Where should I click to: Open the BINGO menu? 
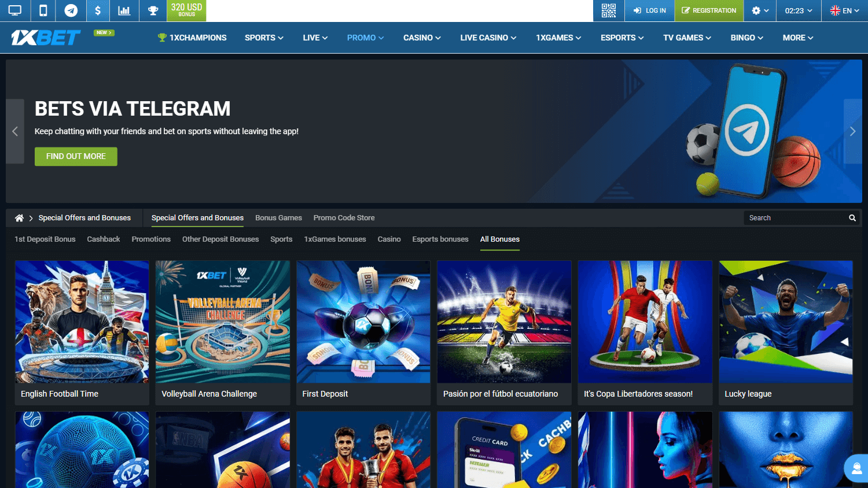(747, 38)
